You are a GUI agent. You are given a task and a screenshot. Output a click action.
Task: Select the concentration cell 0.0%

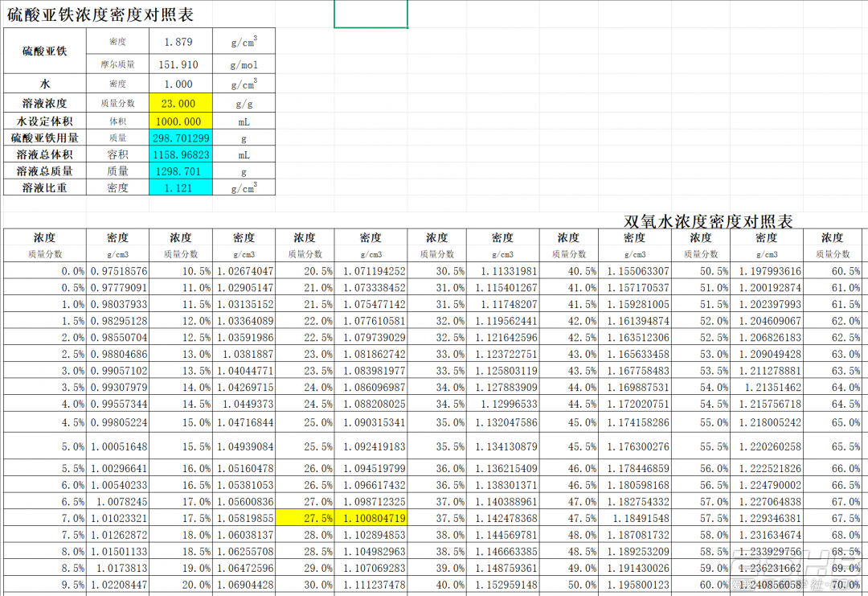[45, 271]
